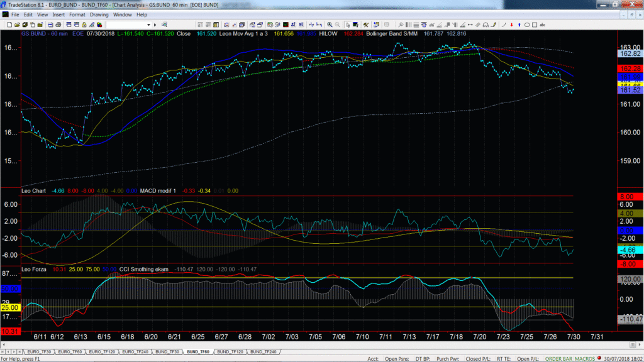The image size is (644, 362).
Task: Click the red 10.31 Leo Forza value label
Action: tap(10, 331)
